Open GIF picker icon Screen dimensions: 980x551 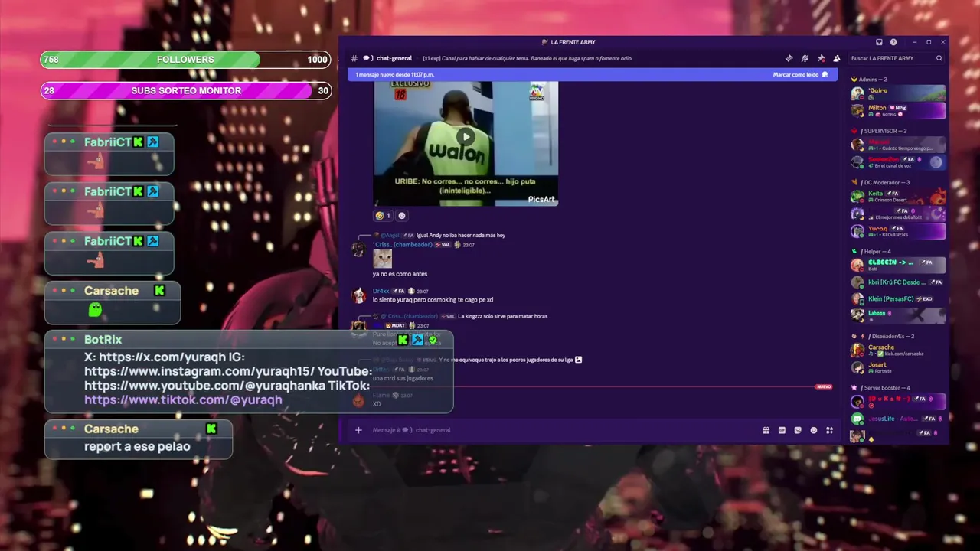click(x=782, y=430)
